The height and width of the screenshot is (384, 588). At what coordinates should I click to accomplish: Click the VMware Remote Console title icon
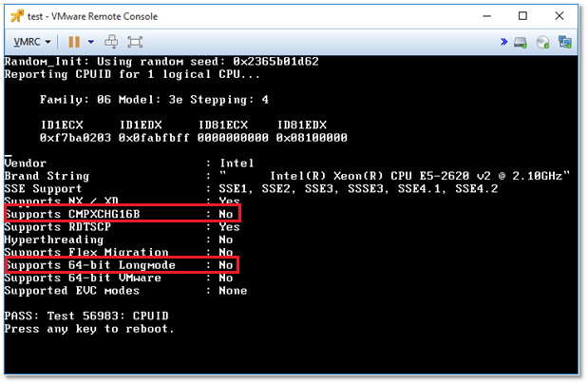pos(17,16)
